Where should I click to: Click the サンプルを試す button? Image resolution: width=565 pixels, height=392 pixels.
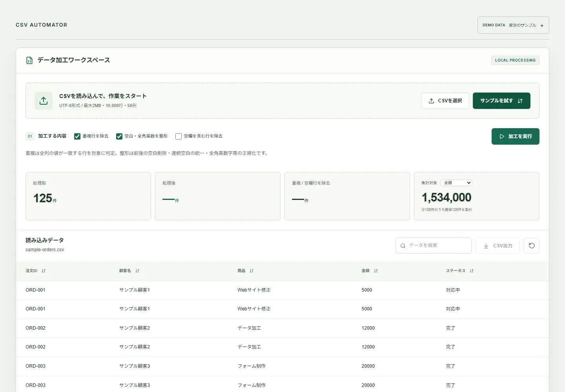point(501,101)
